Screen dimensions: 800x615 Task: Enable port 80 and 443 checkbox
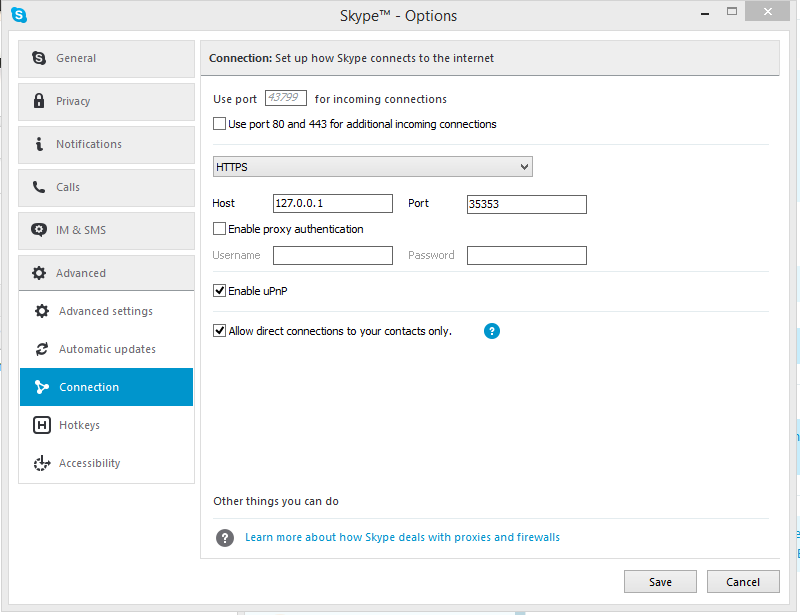pos(219,124)
